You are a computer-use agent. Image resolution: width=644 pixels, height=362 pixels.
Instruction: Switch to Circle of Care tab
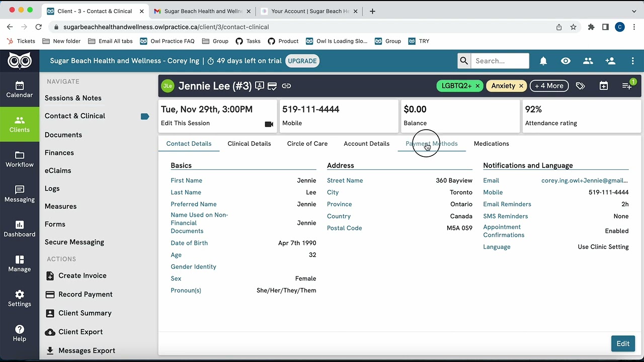click(x=307, y=144)
